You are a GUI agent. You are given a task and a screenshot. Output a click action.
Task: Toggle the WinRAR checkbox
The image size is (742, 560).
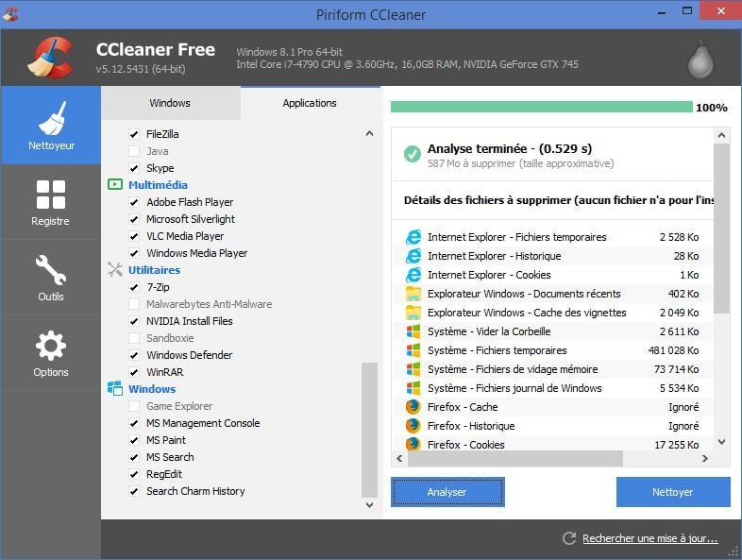pyautogui.click(x=134, y=372)
